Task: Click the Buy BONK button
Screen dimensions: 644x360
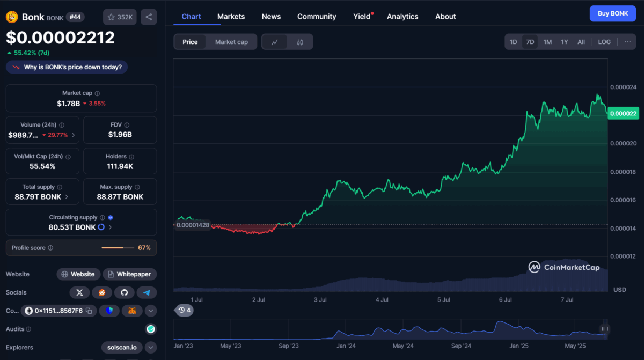Action: coord(612,13)
